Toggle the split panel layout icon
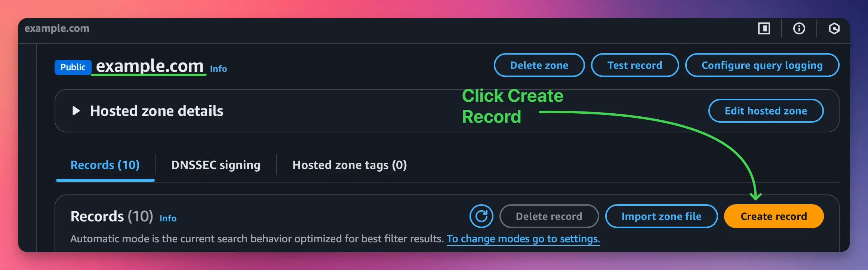Viewport: 868px width, 270px height. [x=764, y=28]
